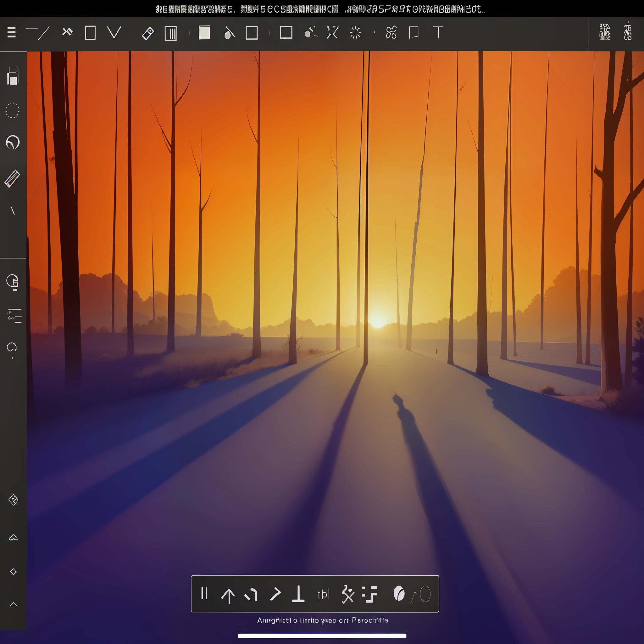The image size is (644, 644).
Task: Toggle the leaf circle icon in bottom toolbar
Action: [x=399, y=594]
